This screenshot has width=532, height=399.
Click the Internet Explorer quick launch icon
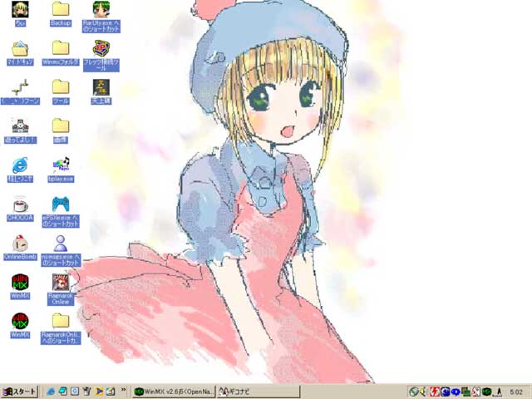point(51,391)
